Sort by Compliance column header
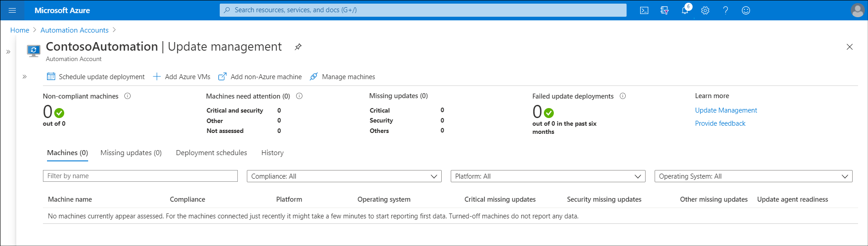The height and width of the screenshot is (246, 868). tap(188, 199)
